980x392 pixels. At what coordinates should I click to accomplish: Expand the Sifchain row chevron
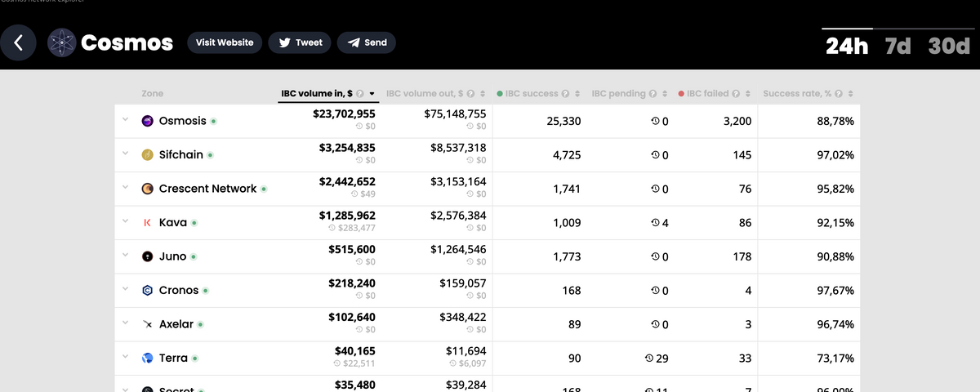click(126, 154)
